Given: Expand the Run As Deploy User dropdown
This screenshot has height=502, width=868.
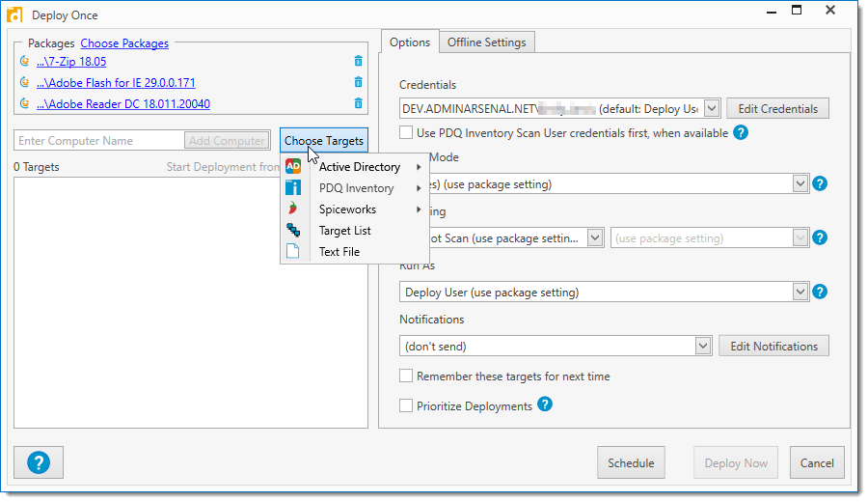Looking at the screenshot, I should tap(800, 292).
